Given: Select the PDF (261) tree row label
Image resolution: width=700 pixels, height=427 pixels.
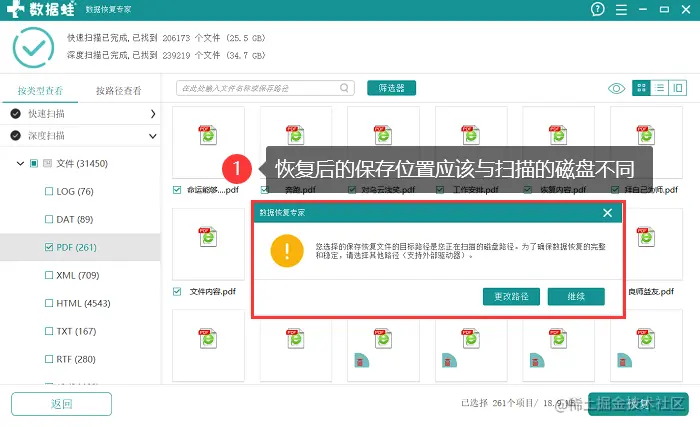Looking at the screenshot, I should 76,247.
